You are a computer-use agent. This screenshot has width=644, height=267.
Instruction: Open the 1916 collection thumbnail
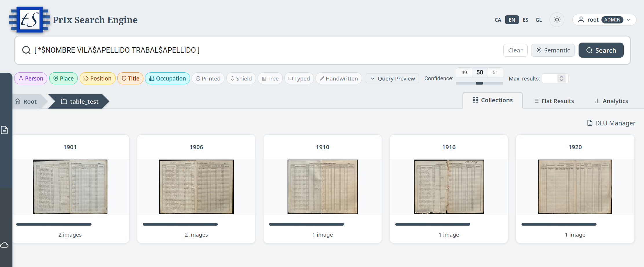pyautogui.click(x=449, y=187)
